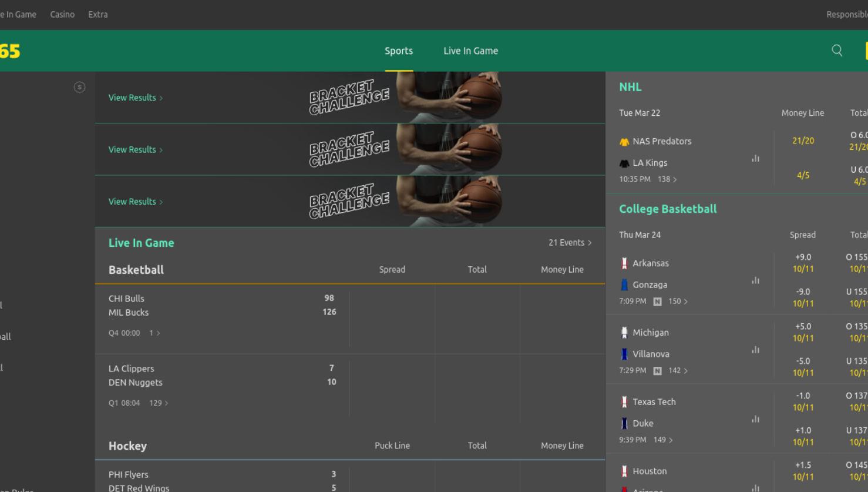The image size is (868, 492).
Task: Select LA Kings money line 4/5
Action: click(x=803, y=176)
